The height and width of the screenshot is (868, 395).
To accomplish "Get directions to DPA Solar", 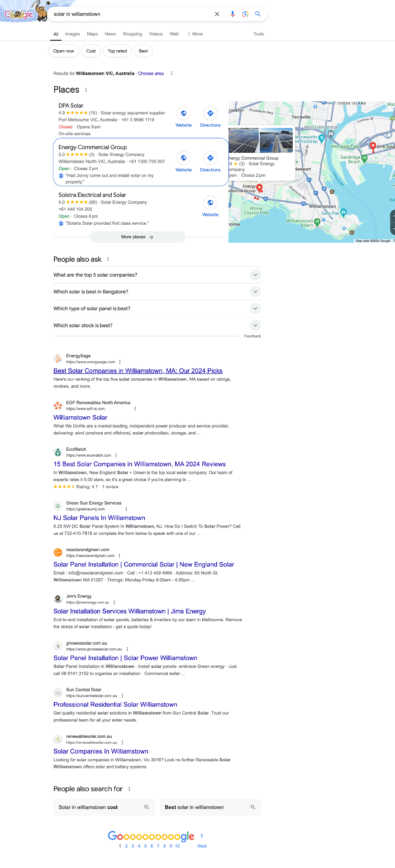I will pyautogui.click(x=210, y=113).
